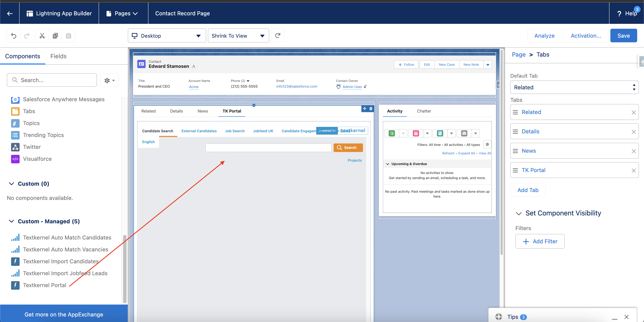The image size is (644, 322).
Task: Click the Redo icon
Action: [27, 36]
